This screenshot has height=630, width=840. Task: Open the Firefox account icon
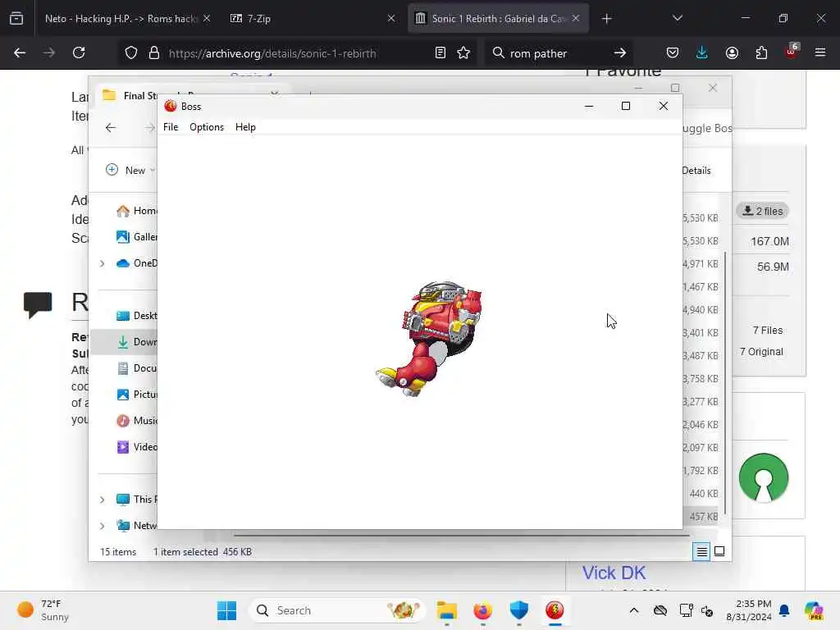point(732,53)
